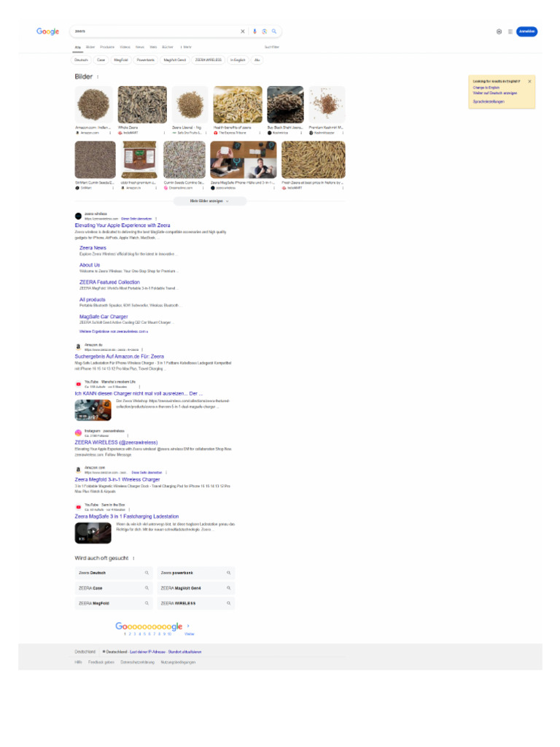The width and height of the screenshot is (560, 747).
Task: Click the Anmelden sign-in button
Action: tap(526, 31)
